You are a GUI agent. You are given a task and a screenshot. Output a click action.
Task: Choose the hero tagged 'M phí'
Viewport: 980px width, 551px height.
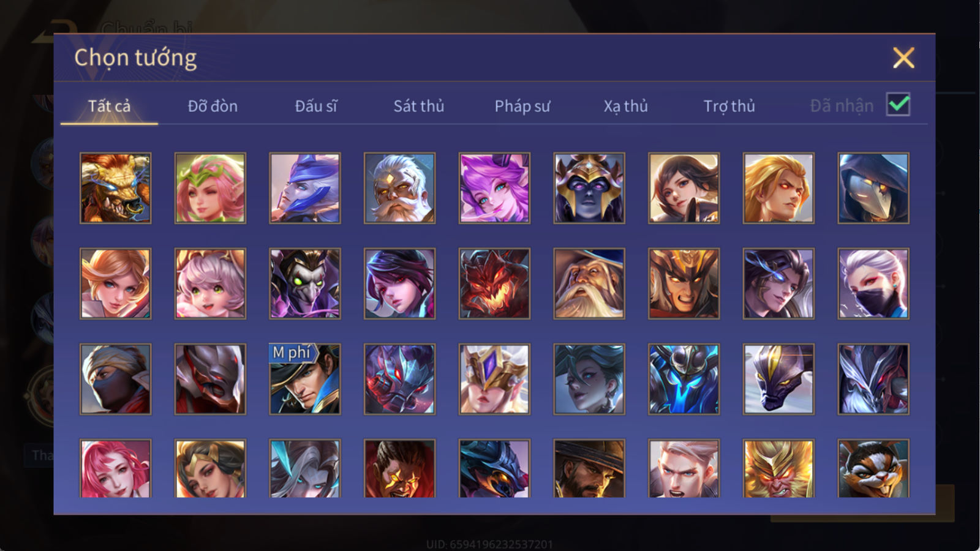click(x=305, y=379)
